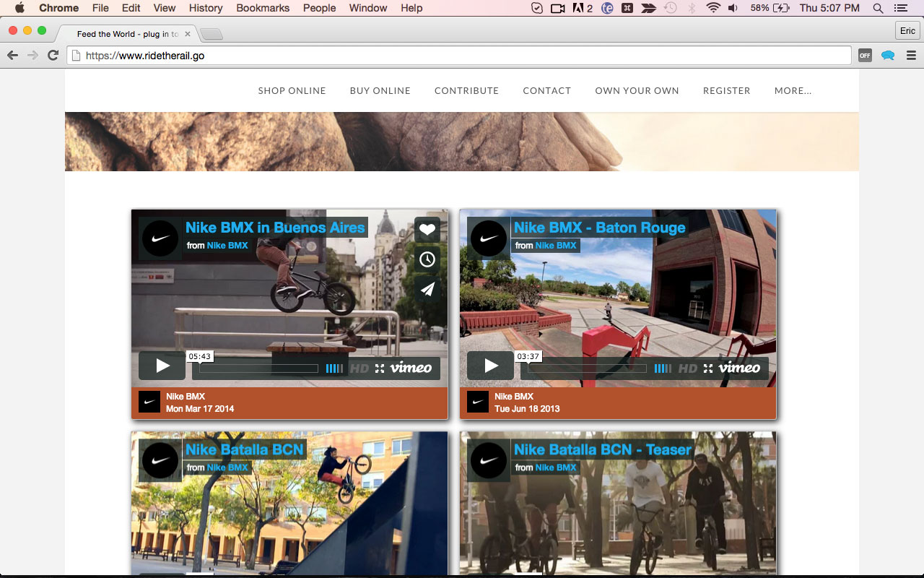This screenshot has width=924, height=578.
Task: Click the blue chat bubble extension icon
Action: pyautogui.click(x=888, y=56)
